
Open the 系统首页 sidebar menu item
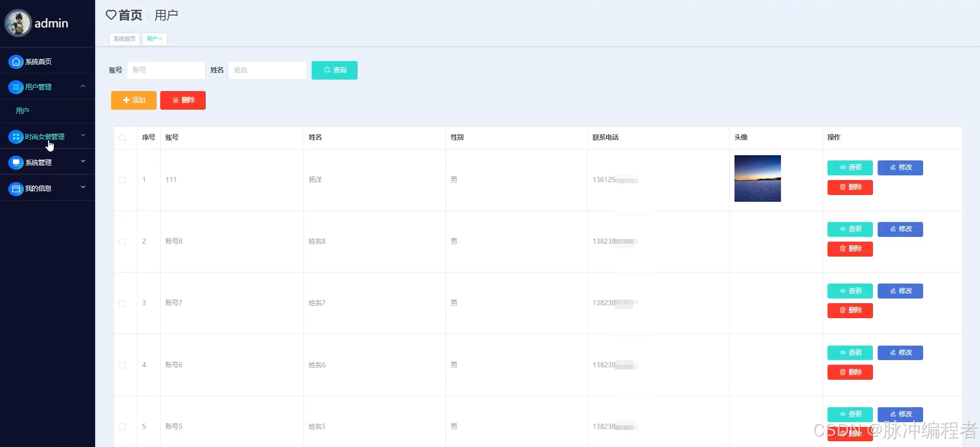coord(48,62)
